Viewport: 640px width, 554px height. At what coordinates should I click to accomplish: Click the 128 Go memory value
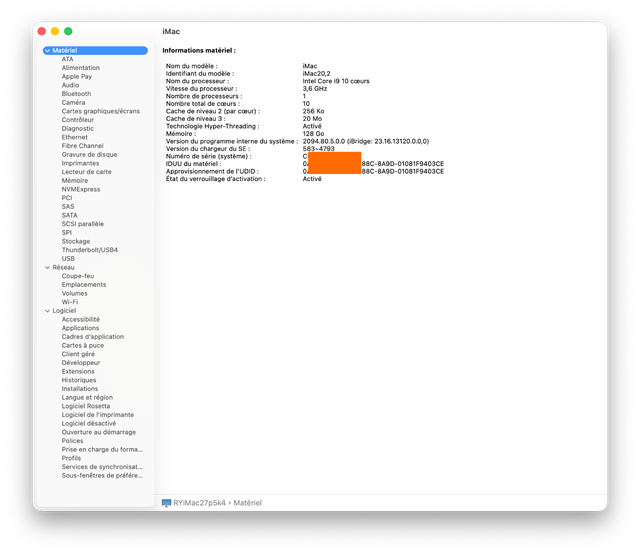click(313, 134)
